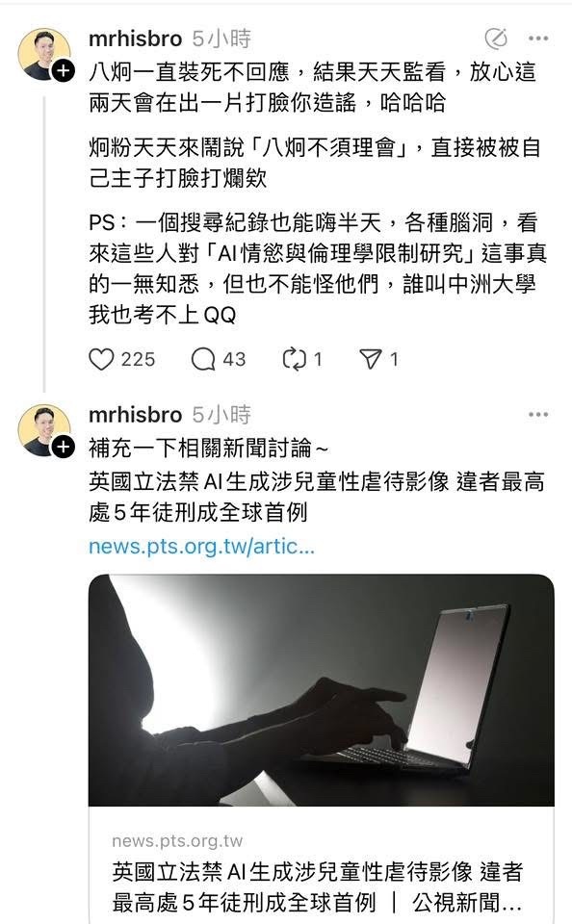Viewport: 572px width, 924px height.
Task: Repost the first post via repost icon
Action: (295, 359)
